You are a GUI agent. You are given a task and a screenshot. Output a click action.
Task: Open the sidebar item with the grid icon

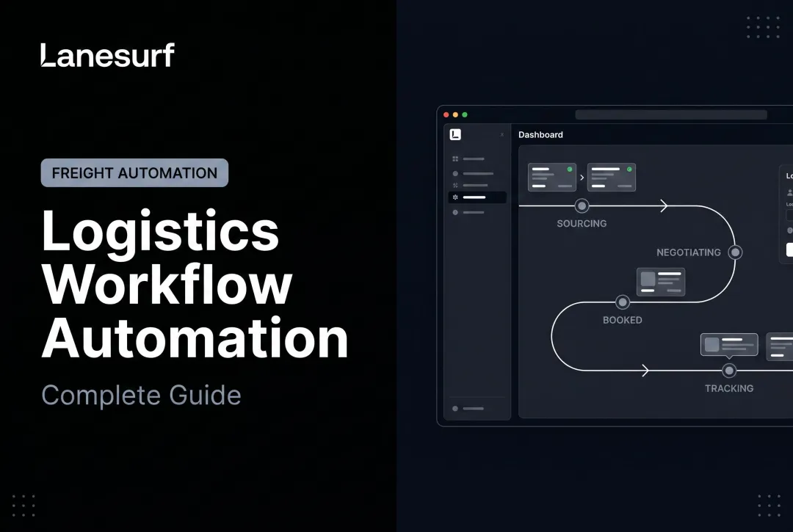(468, 158)
